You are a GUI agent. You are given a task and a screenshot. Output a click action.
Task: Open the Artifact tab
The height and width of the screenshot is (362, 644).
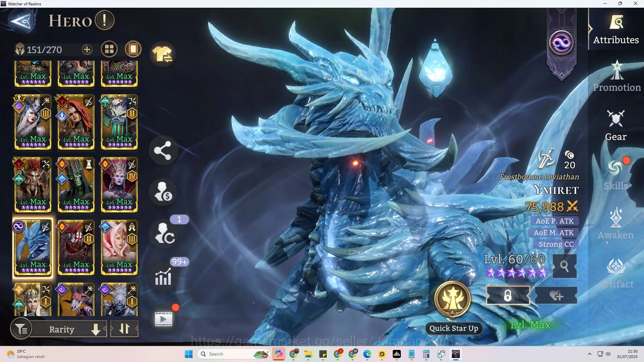pos(616,273)
